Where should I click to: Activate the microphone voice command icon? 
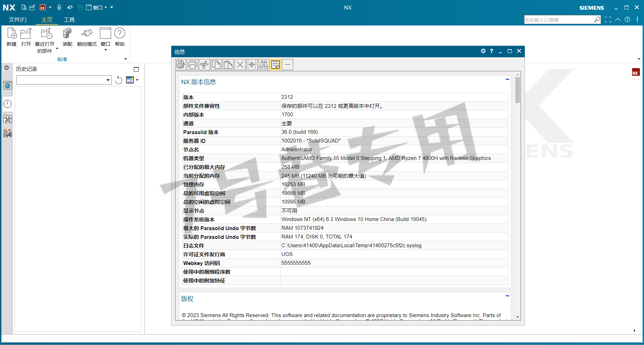click(x=59, y=7)
